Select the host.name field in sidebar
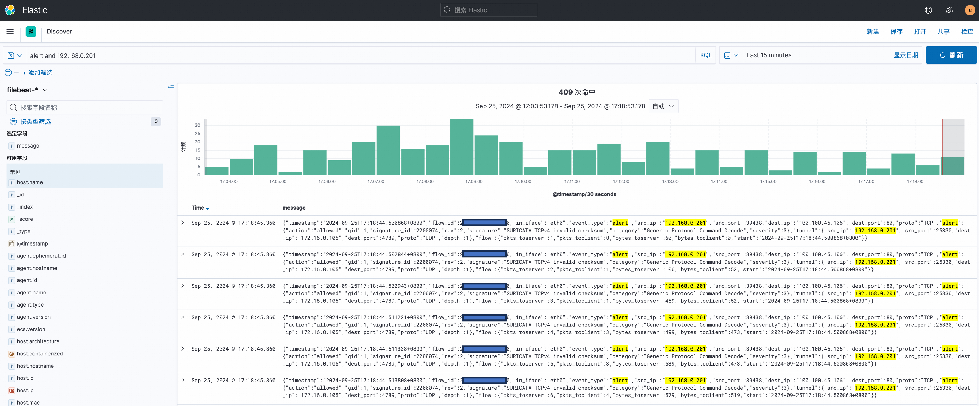Viewport: 980px width, 406px height. click(x=30, y=183)
